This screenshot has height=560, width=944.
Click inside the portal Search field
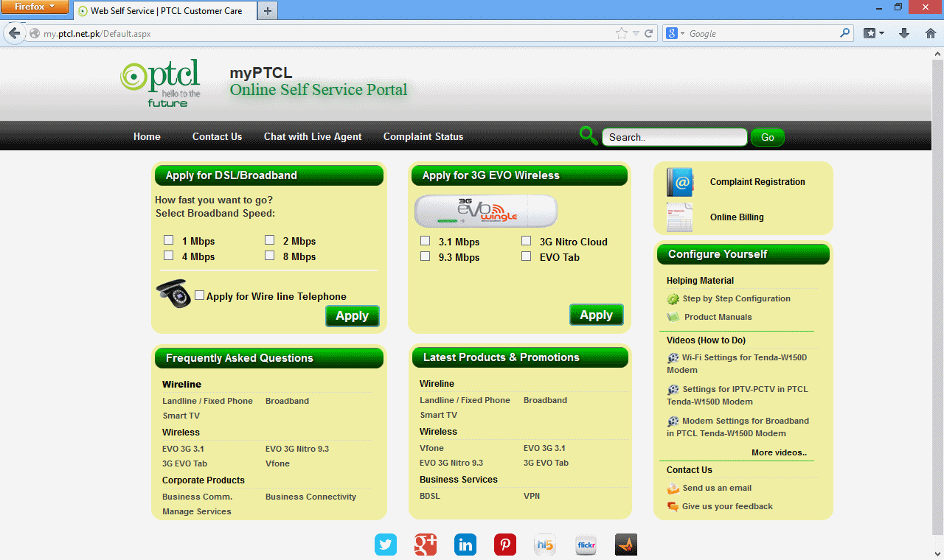(x=673, y=136)
